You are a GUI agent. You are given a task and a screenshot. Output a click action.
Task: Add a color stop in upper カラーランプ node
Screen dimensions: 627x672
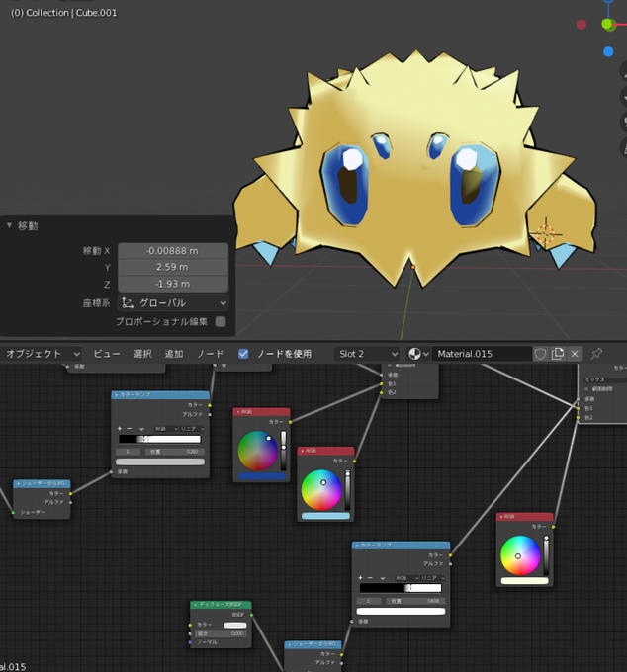(x=120, y=429)
